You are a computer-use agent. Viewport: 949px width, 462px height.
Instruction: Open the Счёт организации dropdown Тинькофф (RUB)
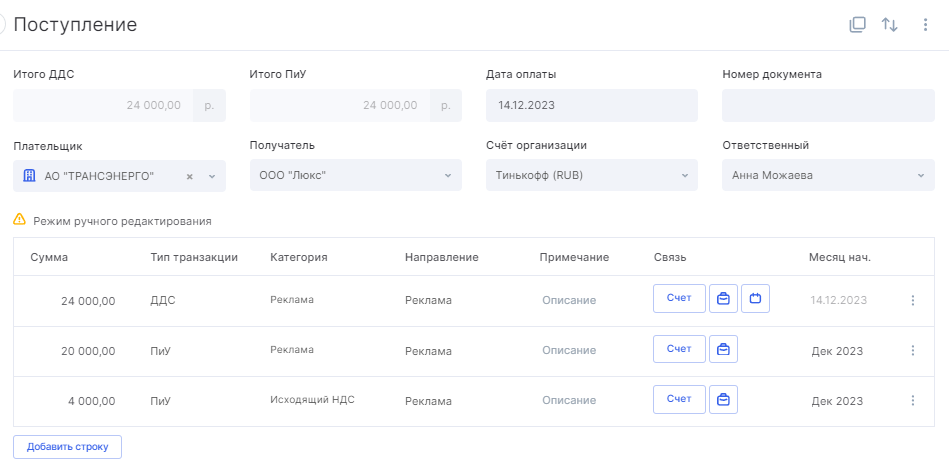(x=592, y=176)
